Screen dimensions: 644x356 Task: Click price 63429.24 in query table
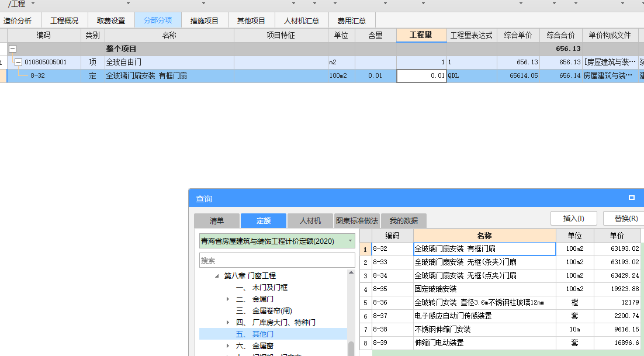pyautogui.click(x=617, y=275)
